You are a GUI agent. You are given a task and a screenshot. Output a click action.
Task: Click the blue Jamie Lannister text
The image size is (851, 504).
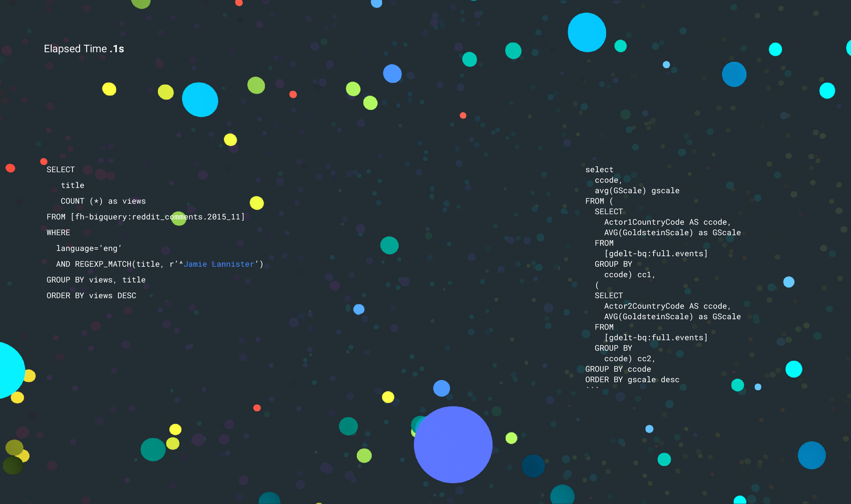click(219, 264)
